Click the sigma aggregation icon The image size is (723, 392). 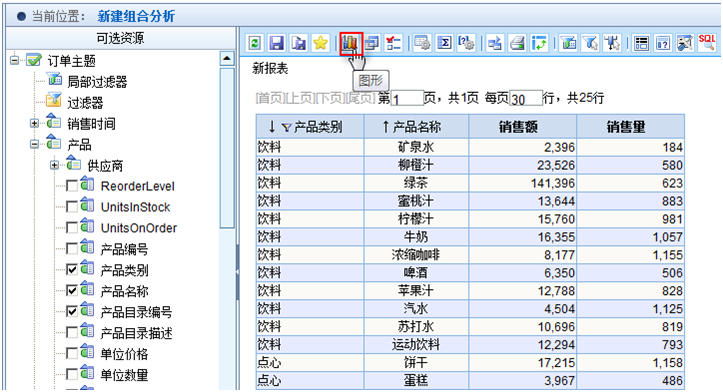444,43
